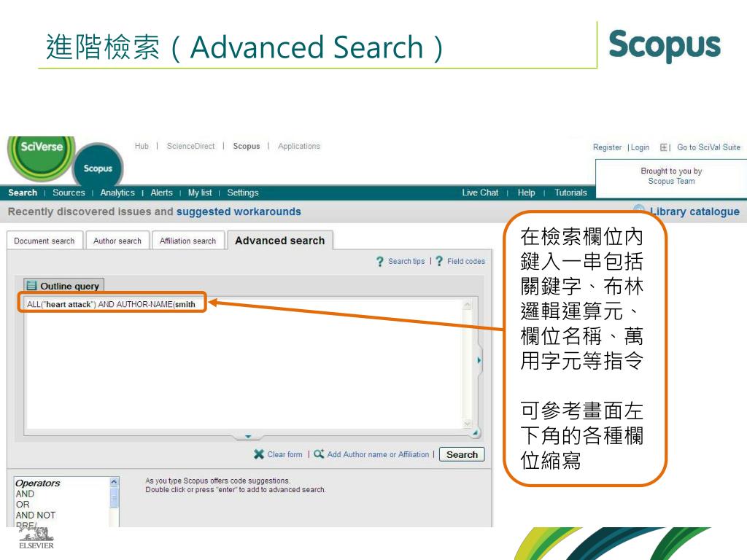Open Go to SciVal Suite link
The width and height of the screenshot is (747, 560).
(x=708, y=147)
